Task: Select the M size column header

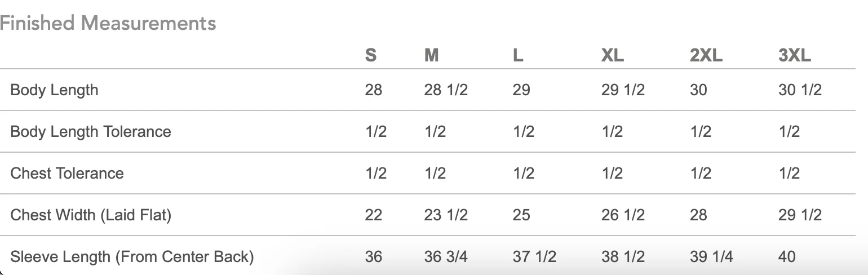Action: (x=432, y=55)
